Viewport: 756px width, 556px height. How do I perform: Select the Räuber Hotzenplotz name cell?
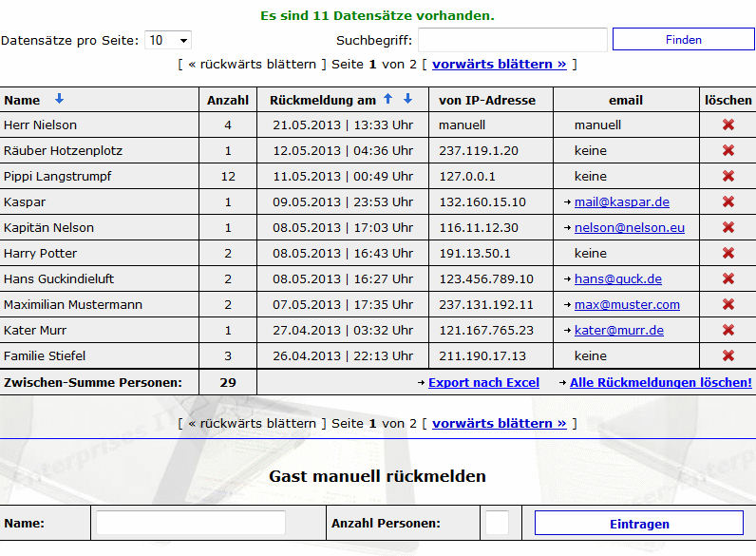(x=100, y=150)
